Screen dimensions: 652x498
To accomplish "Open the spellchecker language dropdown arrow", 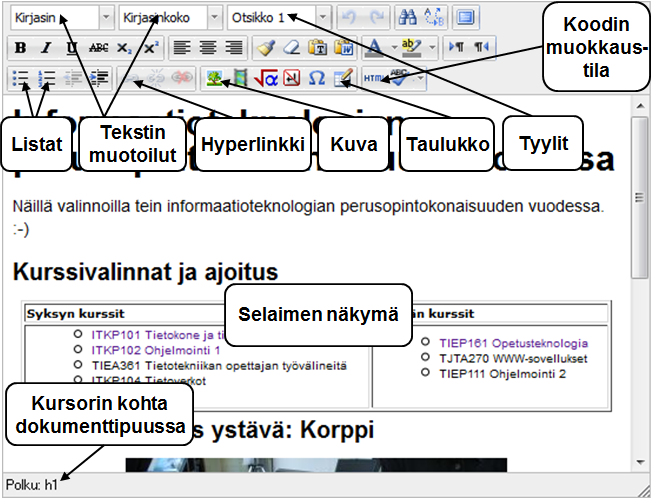I will 421,78.
